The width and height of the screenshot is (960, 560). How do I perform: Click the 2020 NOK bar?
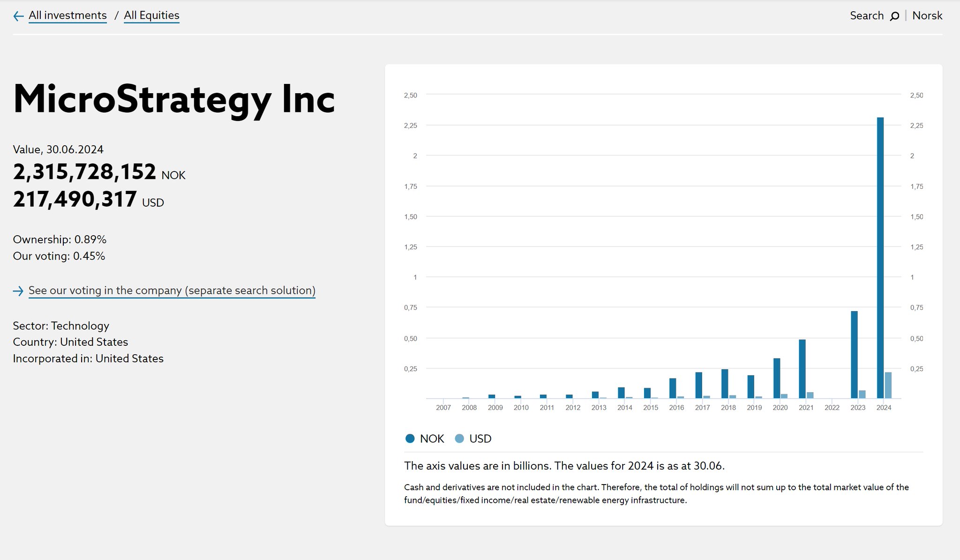776,378
